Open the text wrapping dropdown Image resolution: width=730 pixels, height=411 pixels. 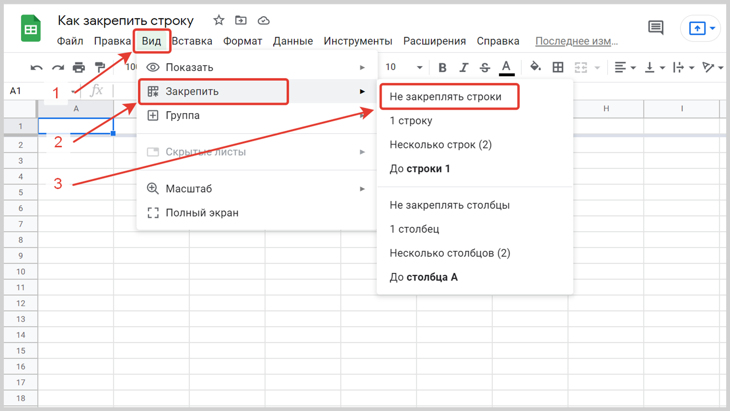[x=683, y=67]
